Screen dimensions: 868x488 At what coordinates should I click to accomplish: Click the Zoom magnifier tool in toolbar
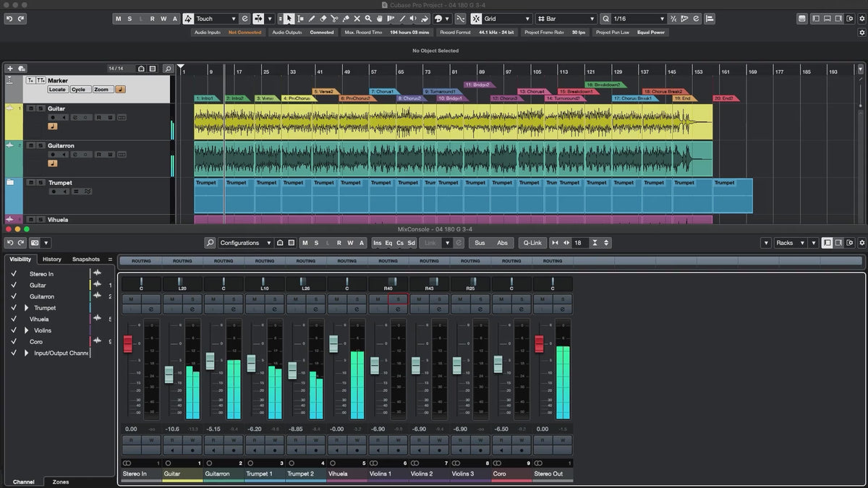point(367,19)
